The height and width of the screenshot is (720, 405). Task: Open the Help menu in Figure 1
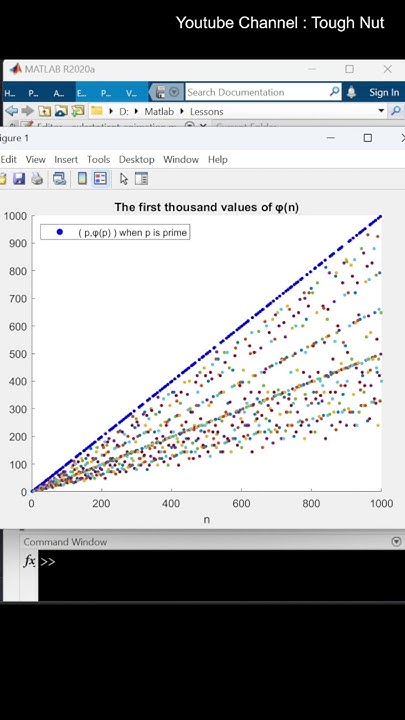[x=218, y=159]
